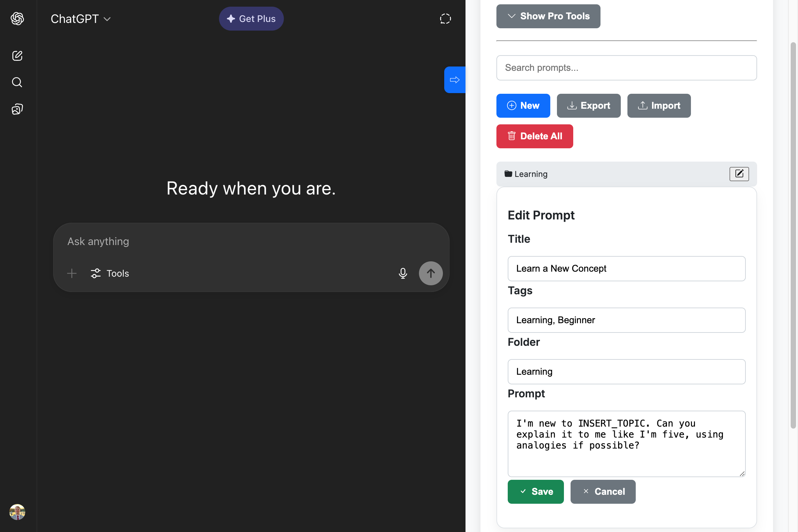
Task: Click the Cancel button
Action: click(x=603, y=492)
